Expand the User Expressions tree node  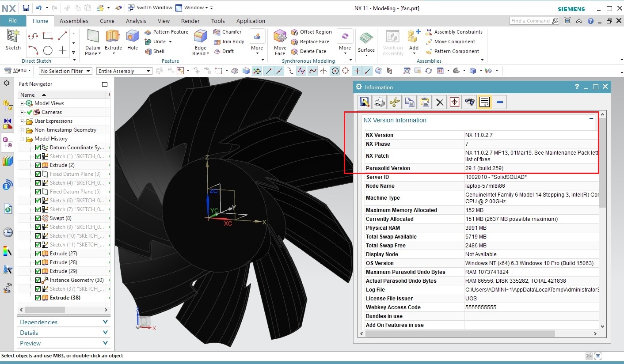click(x=22, y=121)
